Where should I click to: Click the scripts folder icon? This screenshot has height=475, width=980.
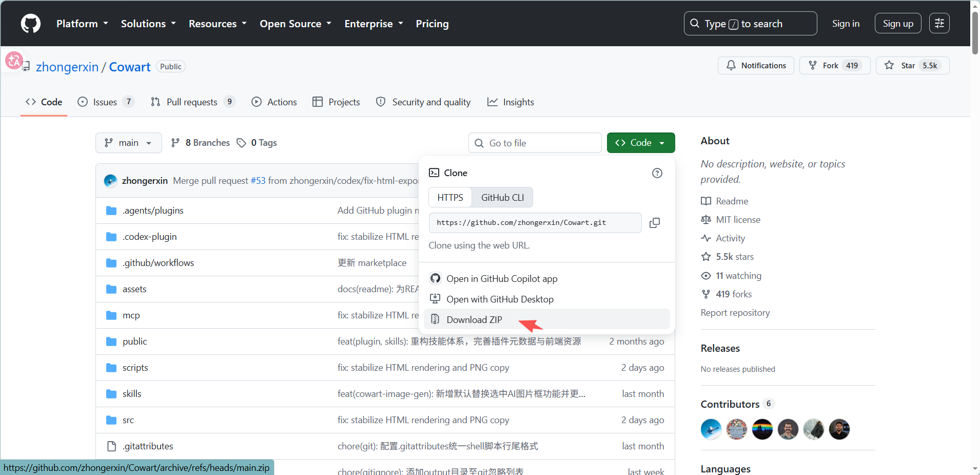coord(111,368)
